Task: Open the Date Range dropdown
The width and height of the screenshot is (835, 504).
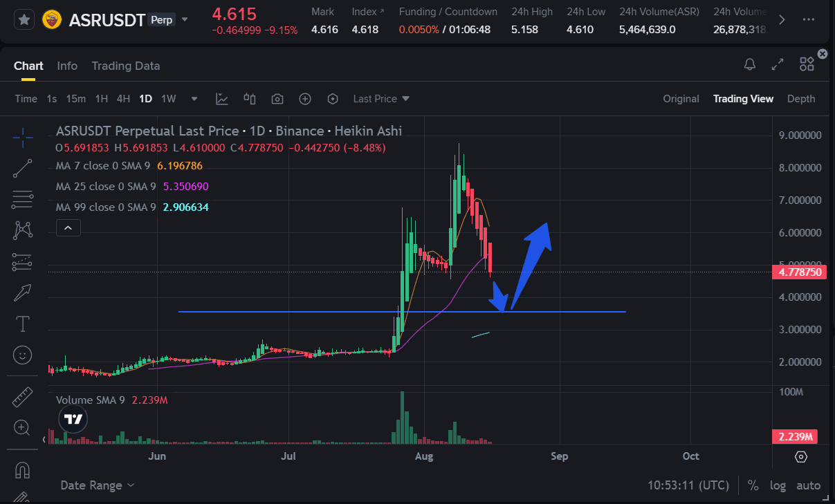Action: 98,485
